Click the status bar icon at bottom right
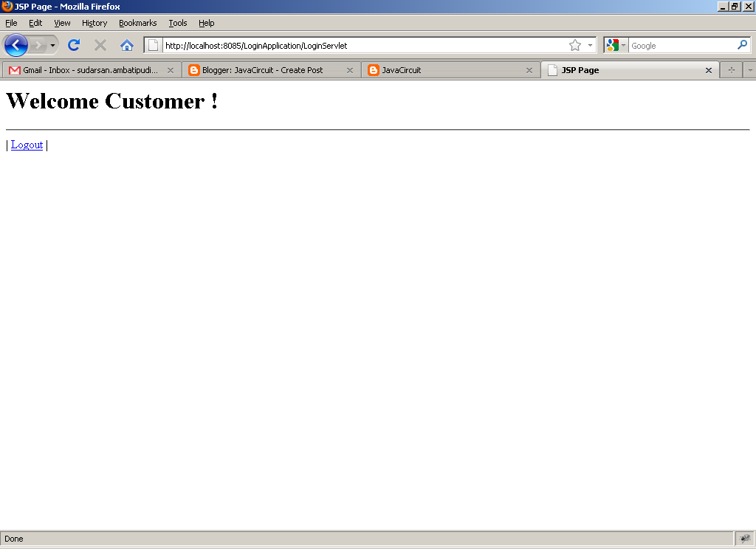 point(745,539)
